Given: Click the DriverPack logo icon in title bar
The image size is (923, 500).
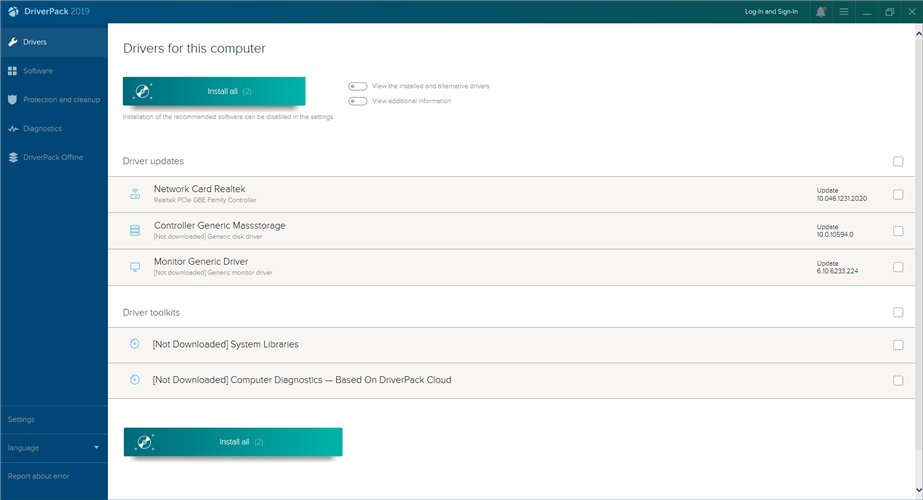Looking at the screenshot, I should pos(12,12).
